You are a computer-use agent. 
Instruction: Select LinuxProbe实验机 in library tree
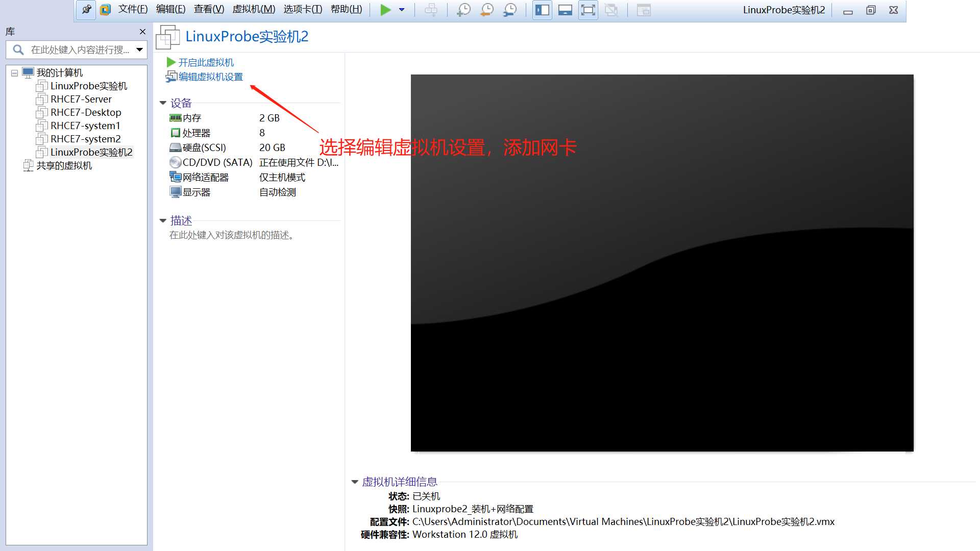pos(87,85)
